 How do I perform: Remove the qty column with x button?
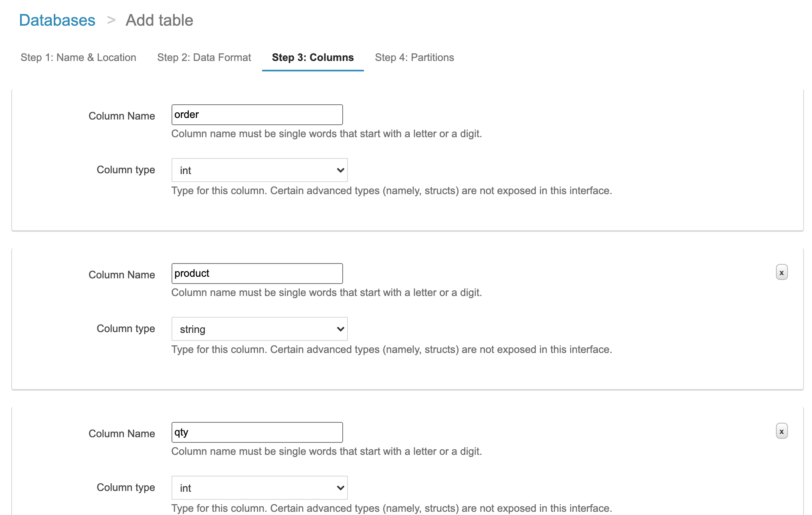pos(781,431)
